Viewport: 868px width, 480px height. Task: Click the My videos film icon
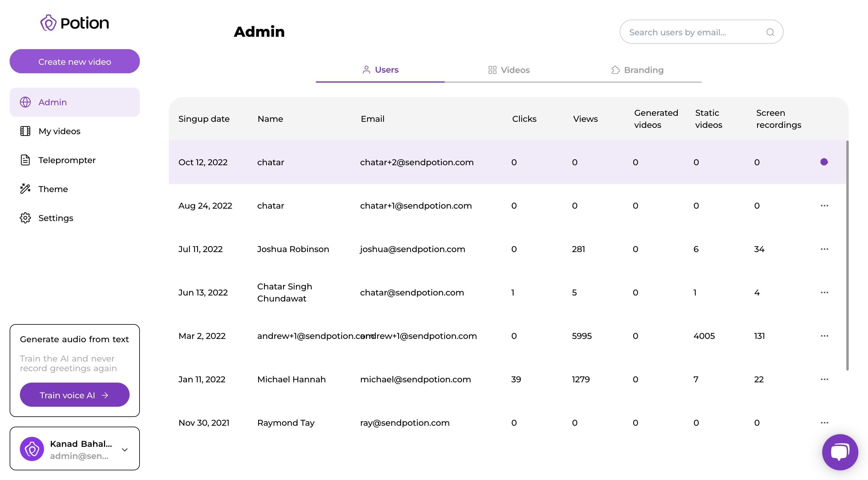[x=25, y=131]
